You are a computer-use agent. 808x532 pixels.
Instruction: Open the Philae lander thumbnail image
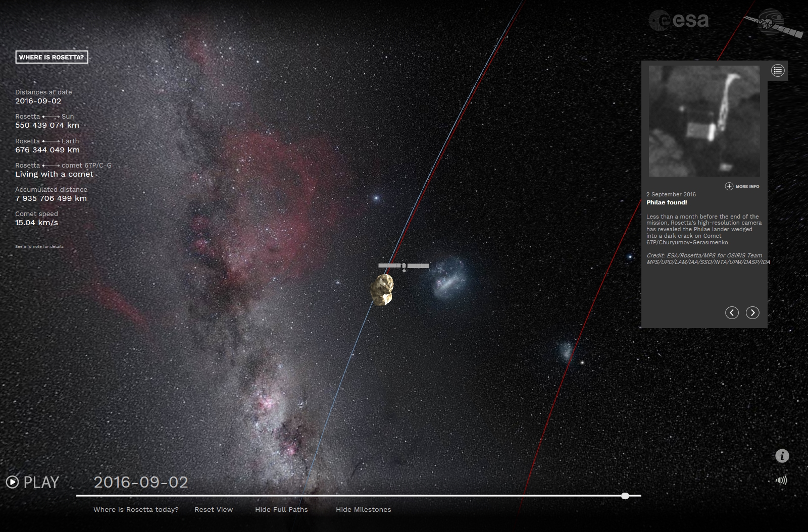pos(704,121)
